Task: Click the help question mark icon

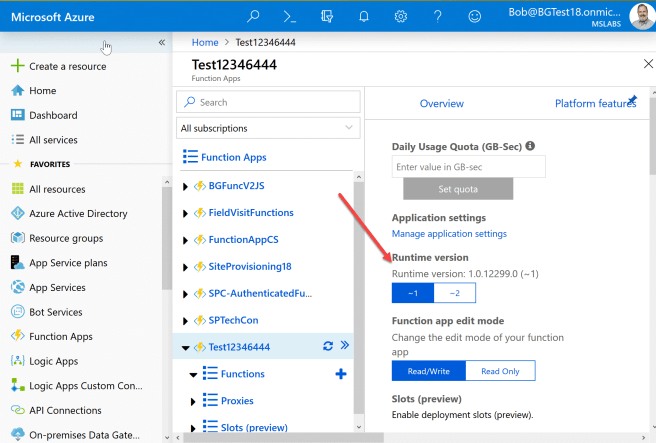Action: 438,16
